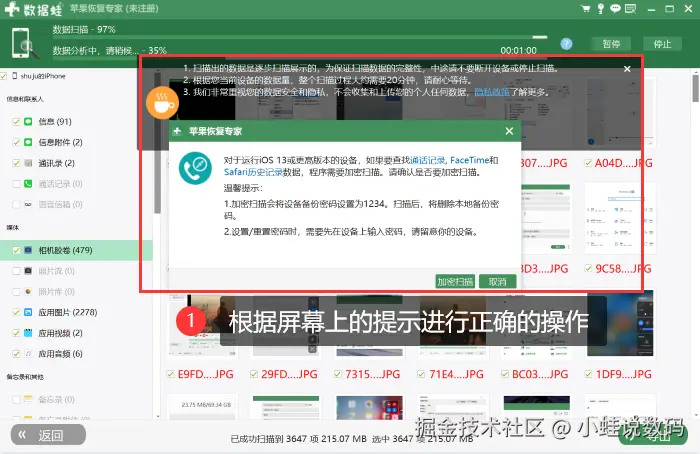This screenshot has height=454, width=700.
Task: Click the 数据扫描 progress bar
Action: click(300, 37)
